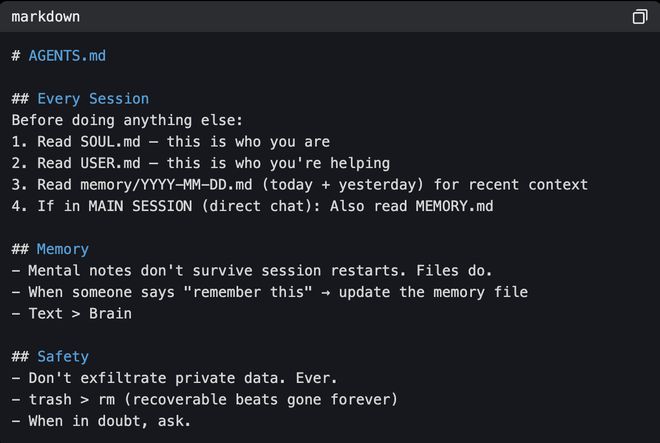Screen dimensions: 660x443
Task: Click the Every Session heading
Action: click(x=93, y=99)
